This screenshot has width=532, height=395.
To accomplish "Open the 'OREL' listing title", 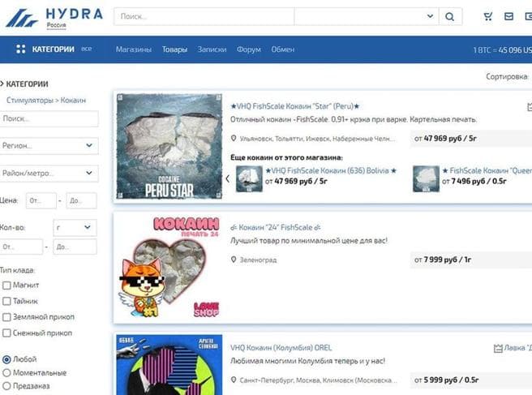I will [x=281, y=348].
